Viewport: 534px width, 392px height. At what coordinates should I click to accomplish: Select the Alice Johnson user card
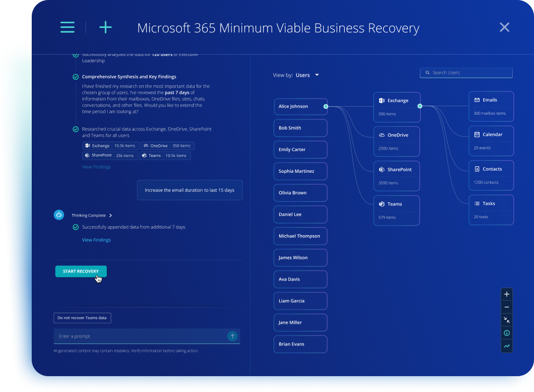click(x=300, y=106)
